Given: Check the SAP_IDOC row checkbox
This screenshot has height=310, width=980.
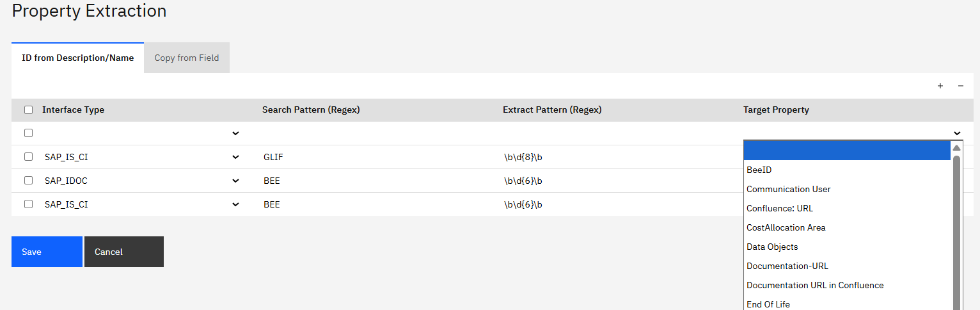Looking at the screenshot, I should coord(28,181).
